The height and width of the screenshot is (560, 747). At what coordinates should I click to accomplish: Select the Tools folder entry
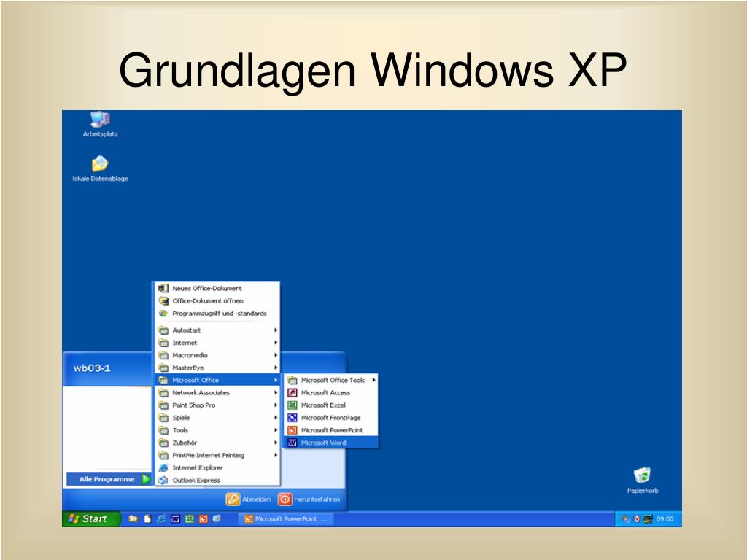point(218,430)
